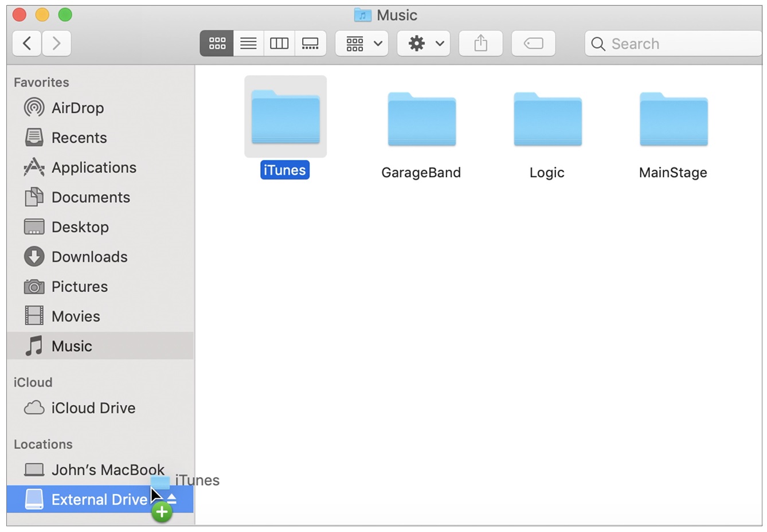Close the Music Finder window
The width and height of the screenshot is (767, 532).
19,15
